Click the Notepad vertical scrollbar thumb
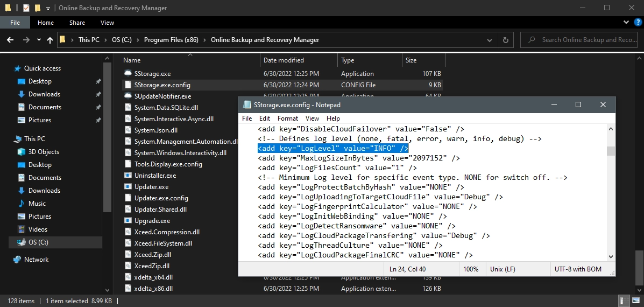The height and width of the screenshot is (307, 644). pyautogui.click(x=611, y=151)
